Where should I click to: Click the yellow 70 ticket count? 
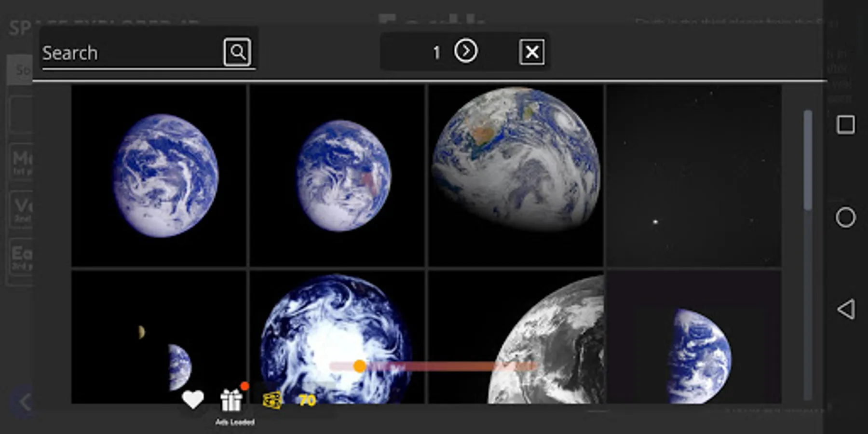[307, 400]
